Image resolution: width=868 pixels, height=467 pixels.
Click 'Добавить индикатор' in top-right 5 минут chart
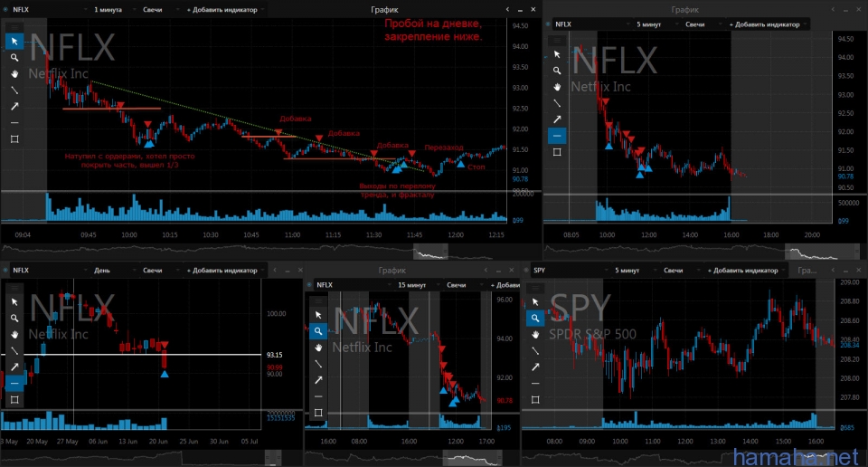tap(765, 24)
